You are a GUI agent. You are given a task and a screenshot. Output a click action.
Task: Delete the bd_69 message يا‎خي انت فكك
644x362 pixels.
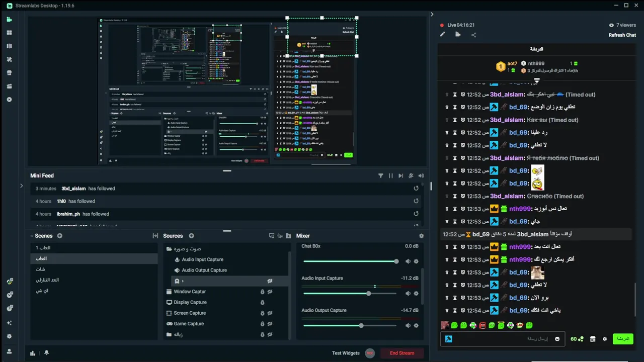(x=447, y=311)
